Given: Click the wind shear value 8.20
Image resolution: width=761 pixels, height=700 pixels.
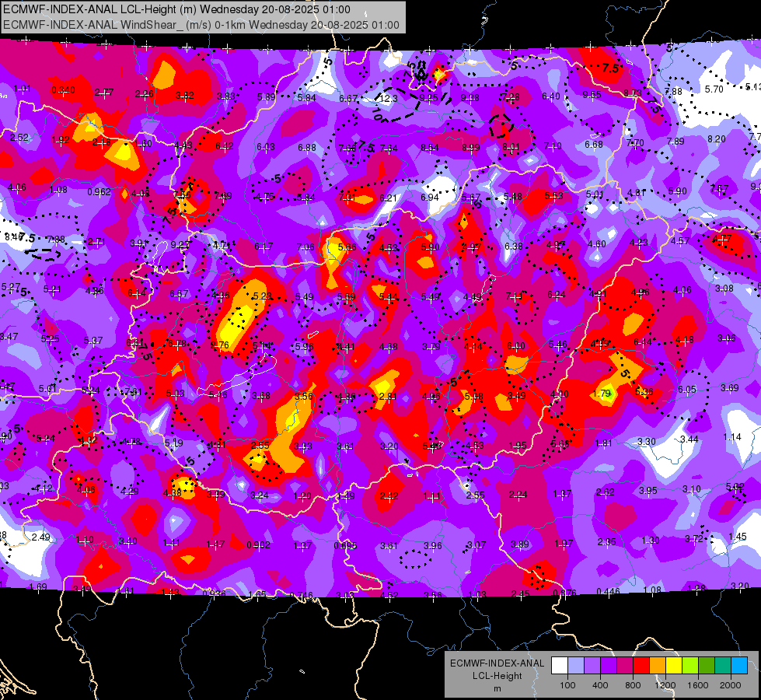Looking at the screenshot, I should tap(717, 139).
